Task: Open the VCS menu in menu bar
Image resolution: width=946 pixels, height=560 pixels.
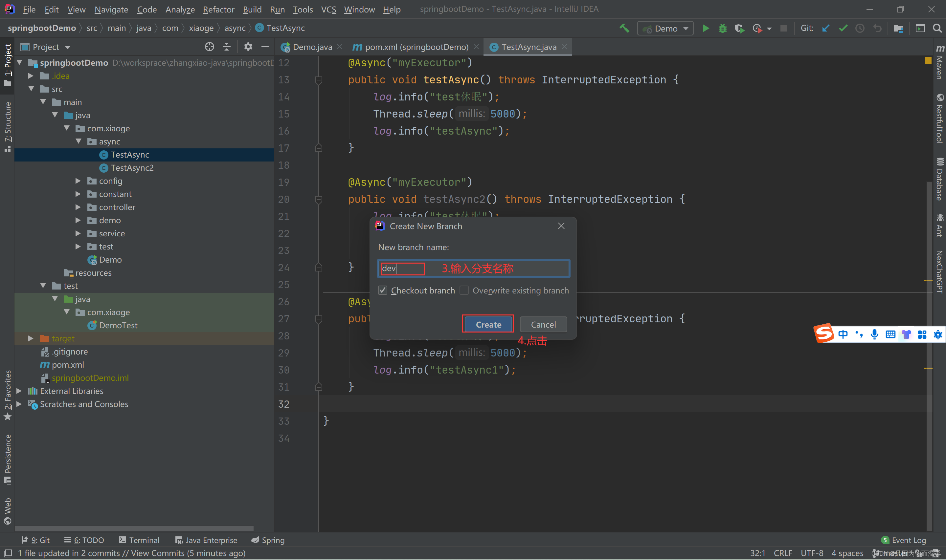Action: (x=329, y=9)
